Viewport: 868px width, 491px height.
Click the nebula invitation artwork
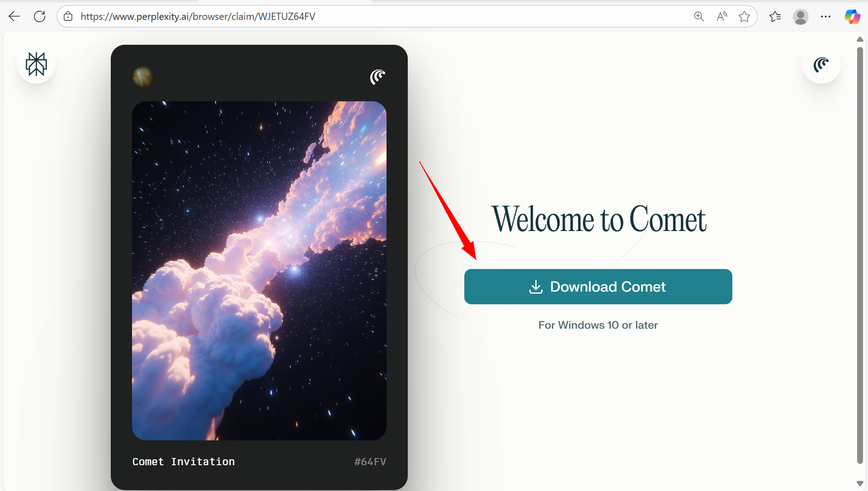click(x=259, y=270)
